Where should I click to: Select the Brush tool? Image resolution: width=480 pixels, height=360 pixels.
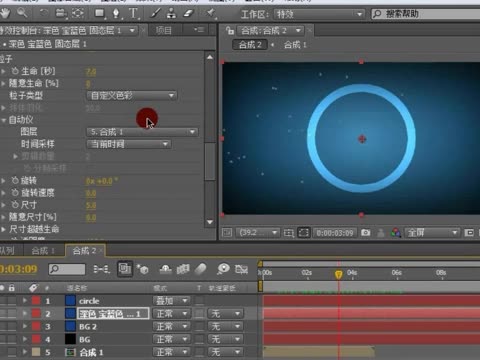(155, 13)
